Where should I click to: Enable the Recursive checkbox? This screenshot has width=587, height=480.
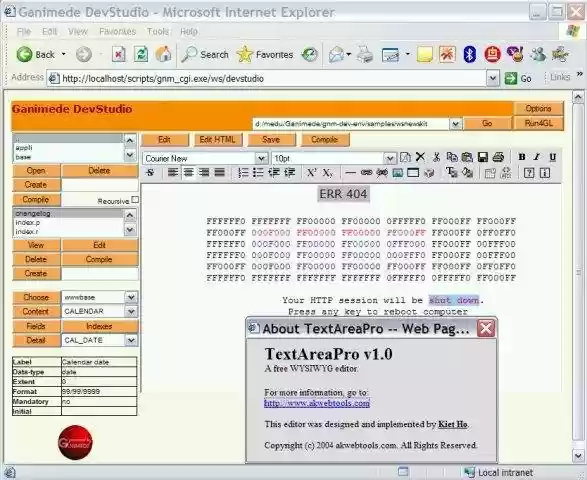pos(135,200)
